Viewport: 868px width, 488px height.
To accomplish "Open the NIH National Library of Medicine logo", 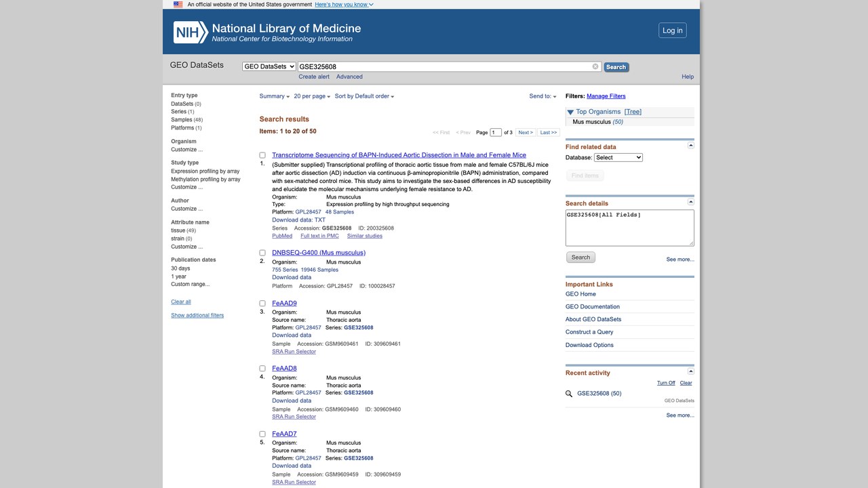I will tap(267, 32).
